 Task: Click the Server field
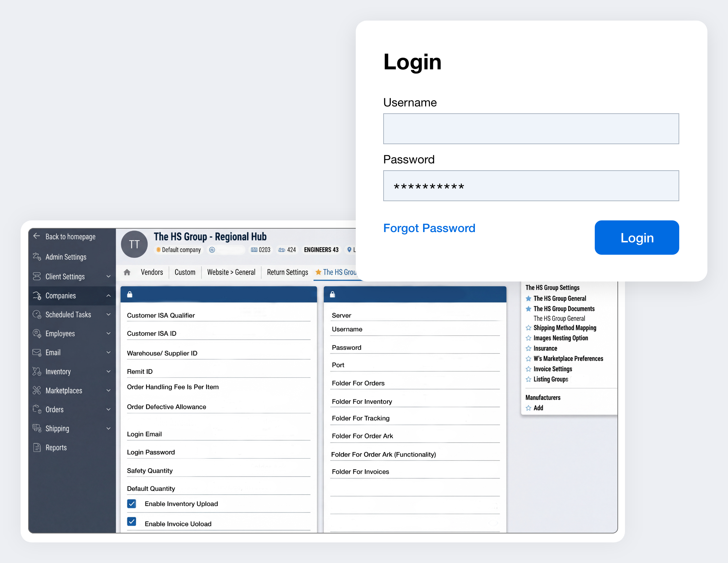tap(415, 315)
